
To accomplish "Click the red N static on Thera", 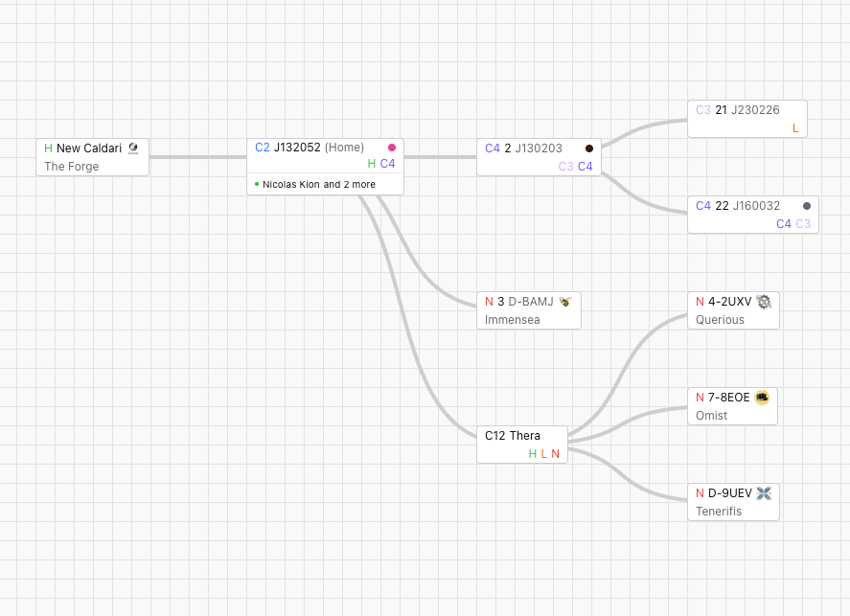I will 555,454.
